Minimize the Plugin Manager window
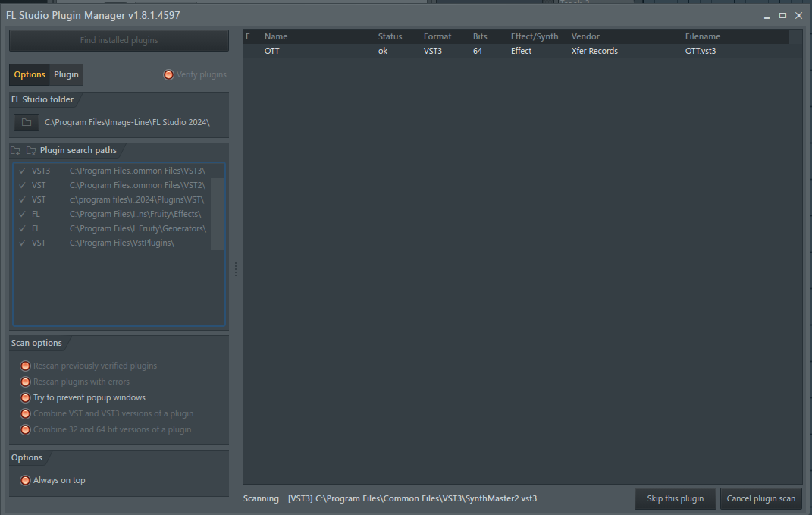This screenshot has width=812, height=515. click(767, 16)
